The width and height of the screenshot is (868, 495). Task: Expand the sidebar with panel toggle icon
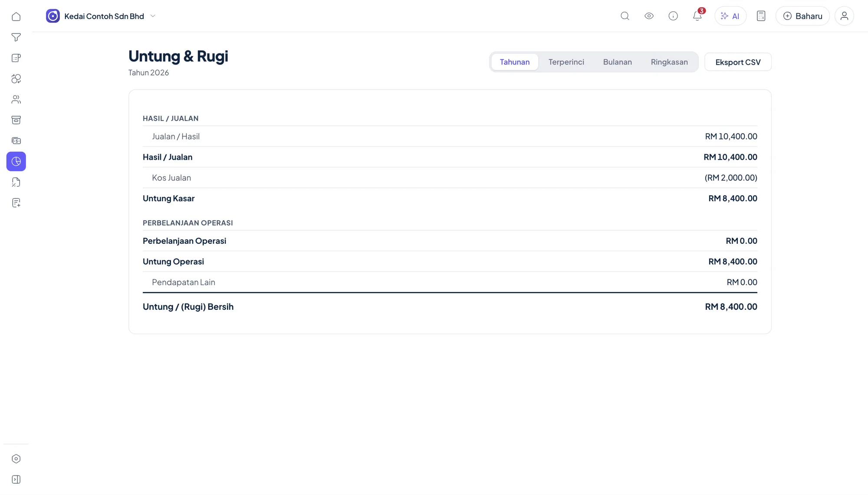pyautogui.click(x=16, y=479)
